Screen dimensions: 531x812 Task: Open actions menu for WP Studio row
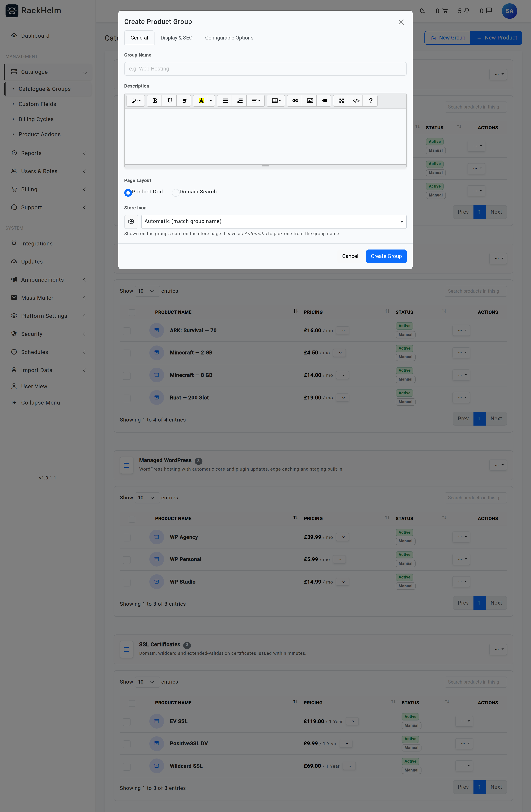(461, 581)
